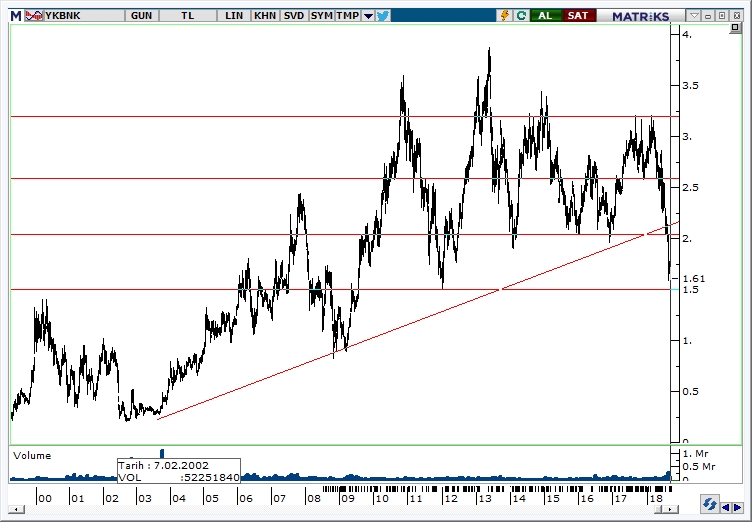Open toolbar dropdown arrow next to TMP
This screenshot has height=522, width=752.
pyautogui.click(x=368, y=16)
